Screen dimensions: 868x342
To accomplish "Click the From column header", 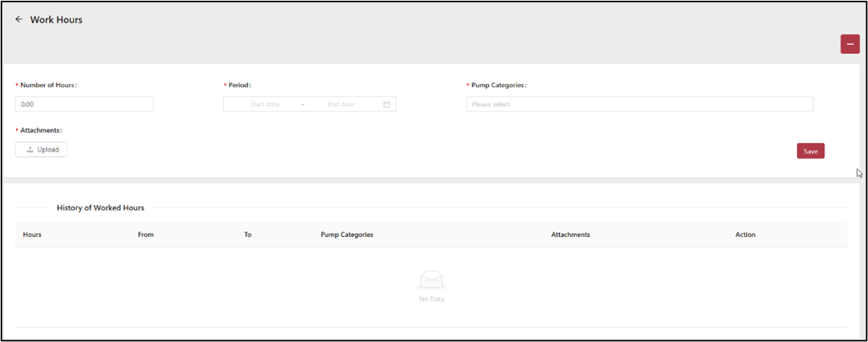I will coord(145,235).
